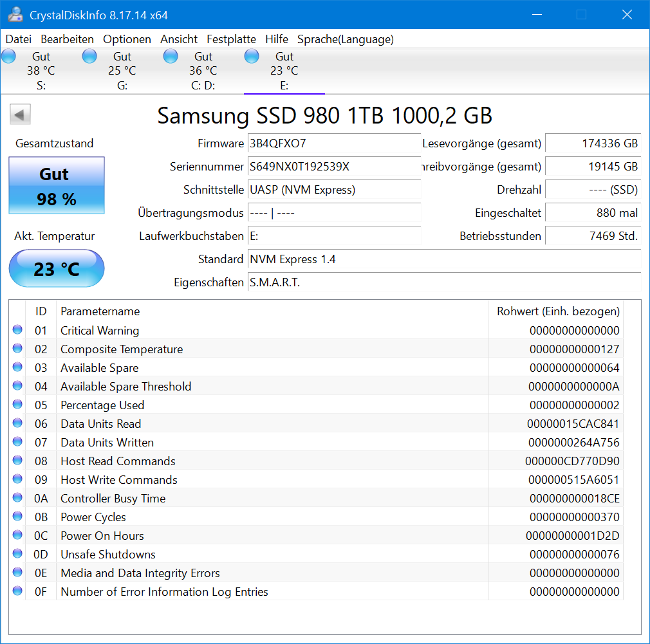Click the Eigenschaften field S.M.A.R.T.
This screenshot has height=644, width=650.
coord(445,282)
